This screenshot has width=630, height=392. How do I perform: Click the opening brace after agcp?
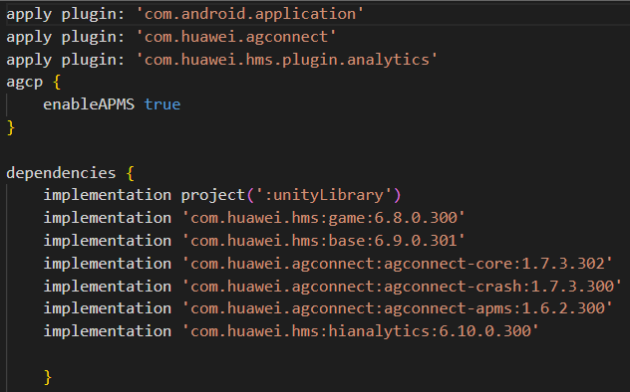pyautogui.click(x=57, y=83)
